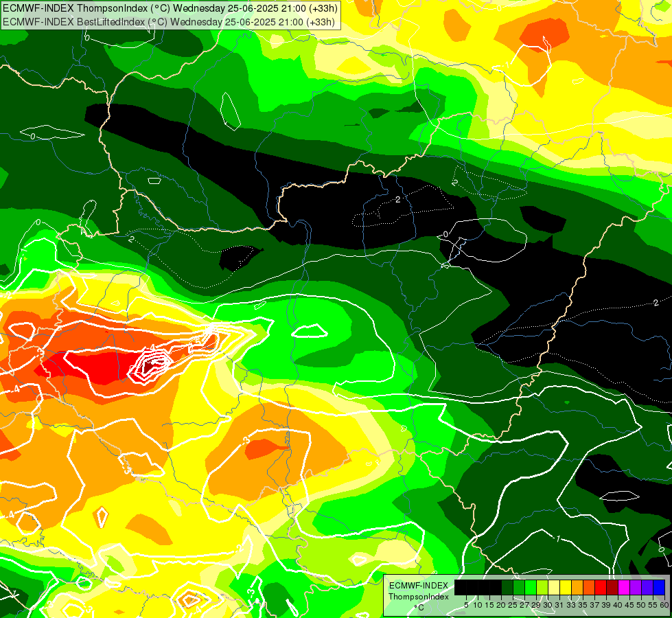Click legend scale value 25
The height and width of the screenshot is (618, 672).
[513, 605]
